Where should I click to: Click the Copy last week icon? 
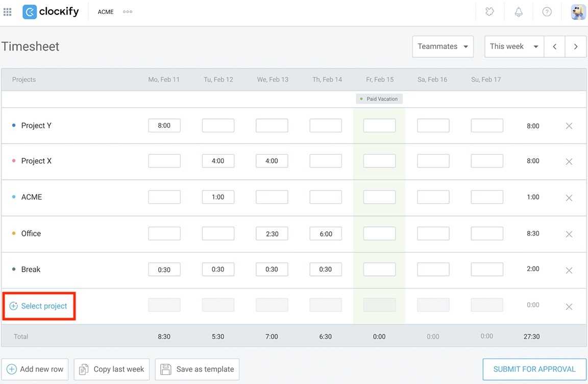83,369
